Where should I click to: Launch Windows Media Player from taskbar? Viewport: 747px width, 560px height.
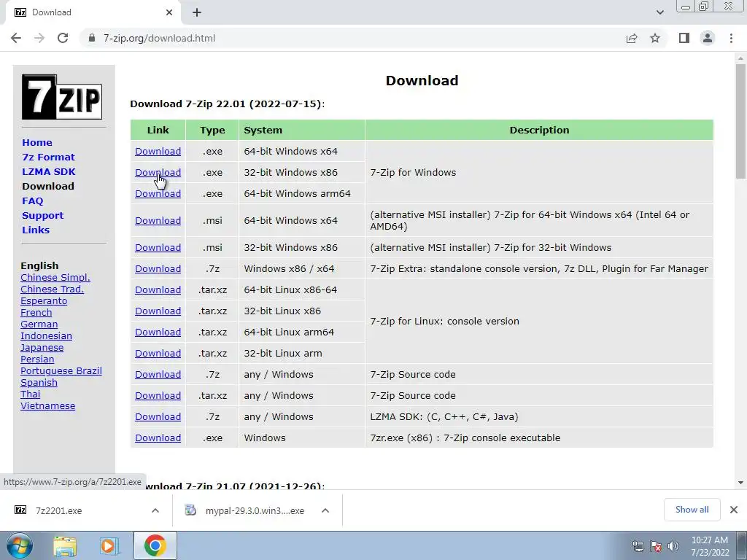[x=109, y=545]
